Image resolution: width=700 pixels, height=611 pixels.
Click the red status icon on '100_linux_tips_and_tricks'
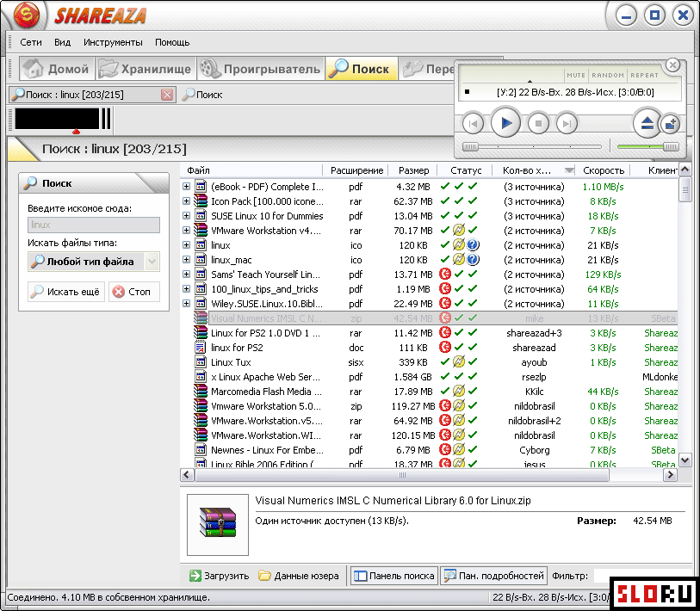(x=444, y=289)
